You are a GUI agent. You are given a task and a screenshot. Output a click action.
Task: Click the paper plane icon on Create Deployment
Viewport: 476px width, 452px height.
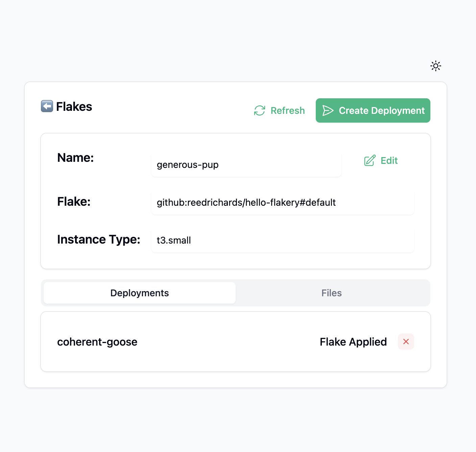pyautogui.click(x=328, y=110)
